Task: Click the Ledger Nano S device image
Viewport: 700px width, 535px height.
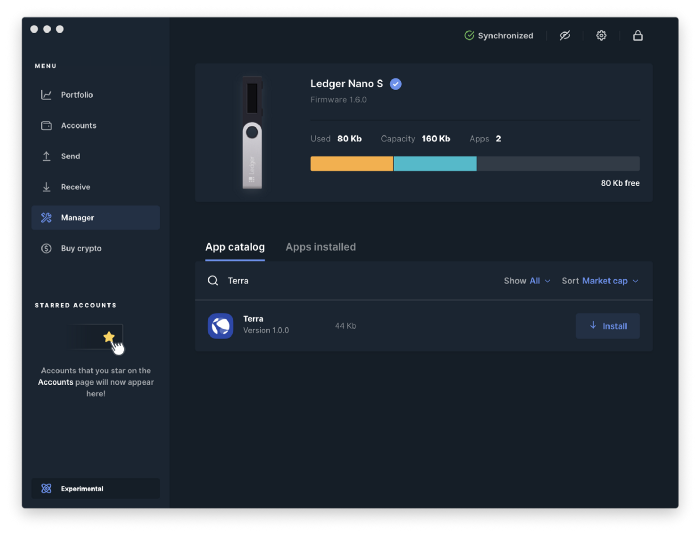Action: pyautogui.click(x=252, y=133)
